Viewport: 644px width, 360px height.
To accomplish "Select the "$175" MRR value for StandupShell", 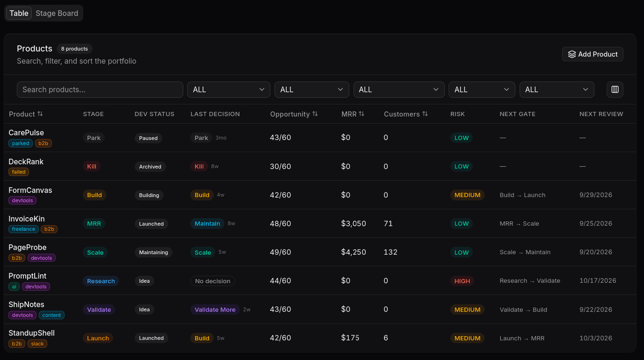I will click(350, 338).
